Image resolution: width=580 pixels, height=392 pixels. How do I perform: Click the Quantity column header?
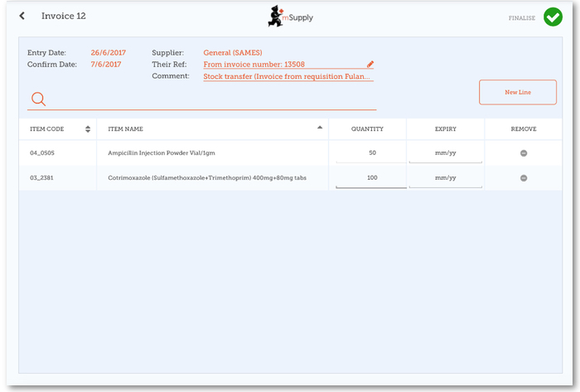(x=367, y=129)
